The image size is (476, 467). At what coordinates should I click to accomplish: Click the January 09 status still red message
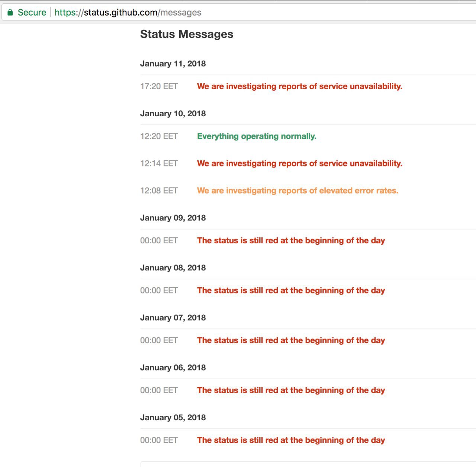coord(291,240)
